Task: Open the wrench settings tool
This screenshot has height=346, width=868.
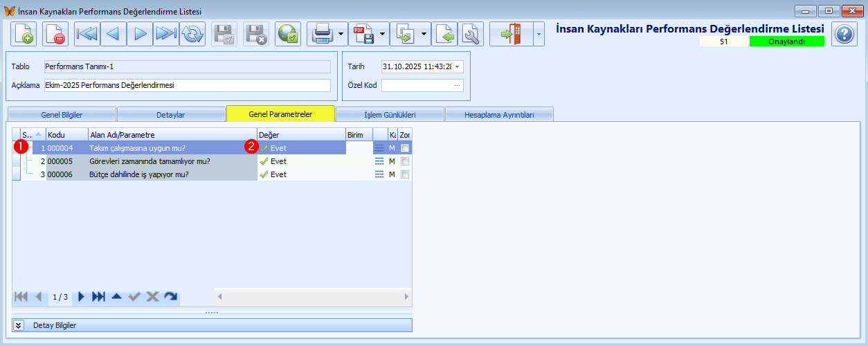Action: [x=471, y=34]
